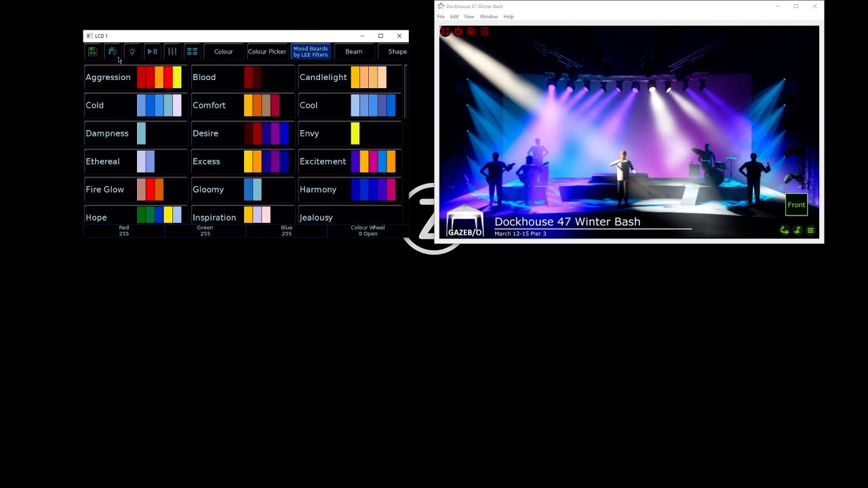Image resolution: width=868 pixels, height=488 pixels.
Task: Open the Window menu in Dockhouse window
Action: click(x=489, y=16)
